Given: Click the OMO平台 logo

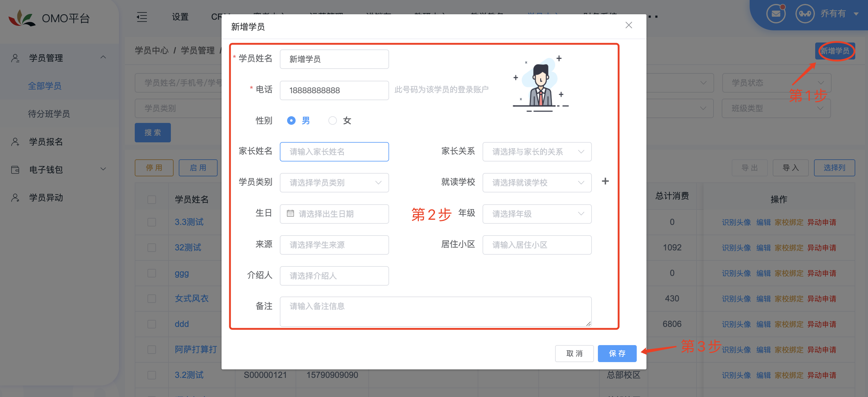Looking at the screenshot, I should tap(22, 18).
